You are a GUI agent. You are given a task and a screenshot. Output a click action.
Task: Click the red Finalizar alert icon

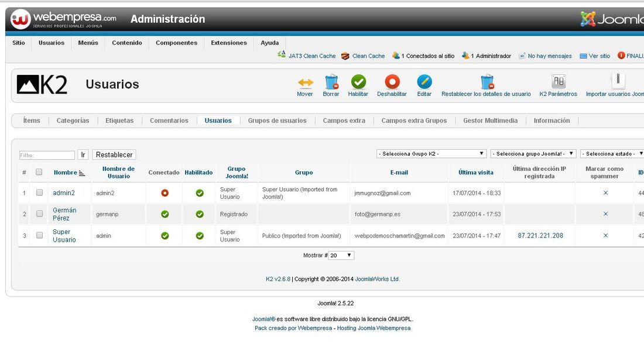click(x=621, y=56)
